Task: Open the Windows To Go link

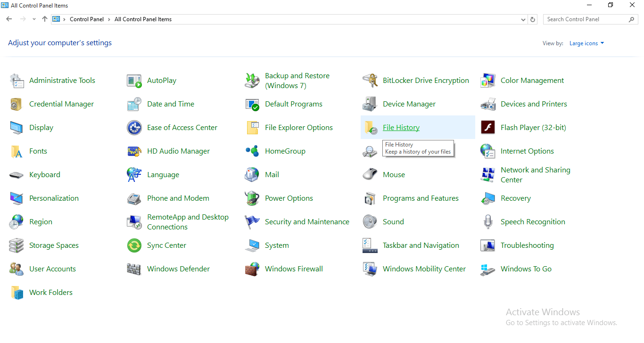Action: 526,269
